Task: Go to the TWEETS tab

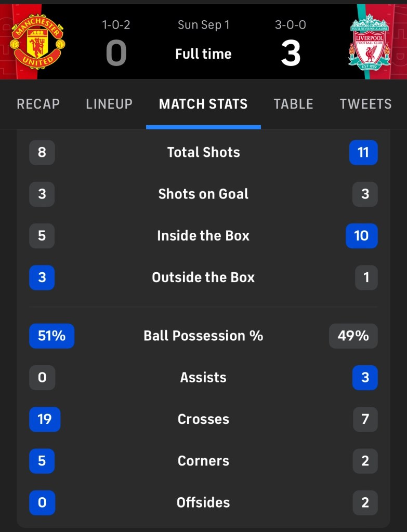Action: pos(365,104)
